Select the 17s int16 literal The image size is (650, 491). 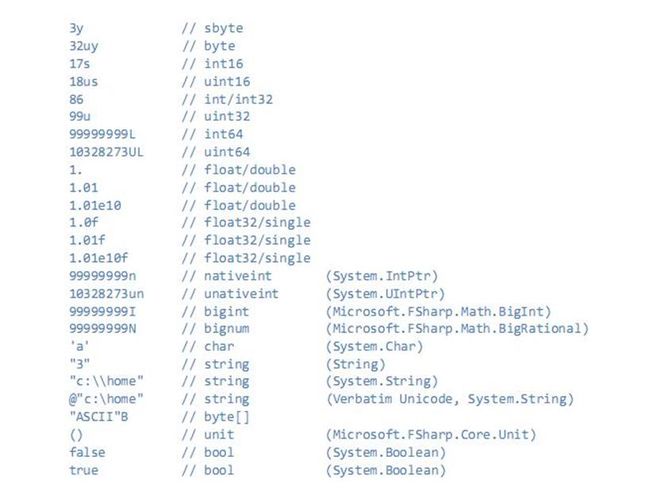(x=80, y=64)
